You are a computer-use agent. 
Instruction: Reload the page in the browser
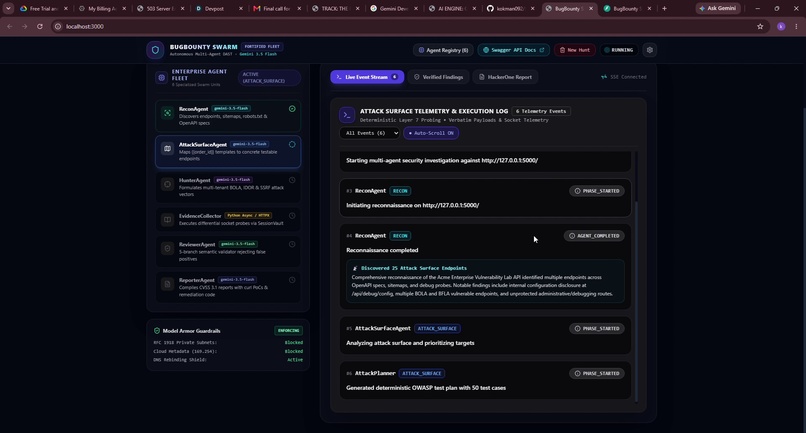[40, 26]
